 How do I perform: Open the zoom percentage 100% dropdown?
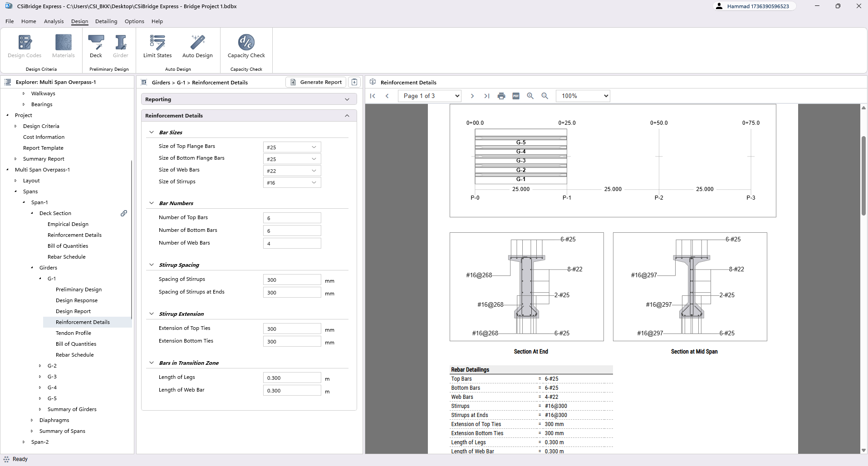click(583, 96)
